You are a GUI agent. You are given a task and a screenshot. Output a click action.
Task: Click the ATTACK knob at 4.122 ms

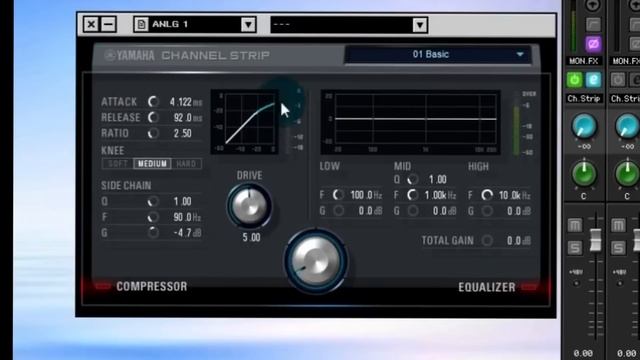[153, 101]
